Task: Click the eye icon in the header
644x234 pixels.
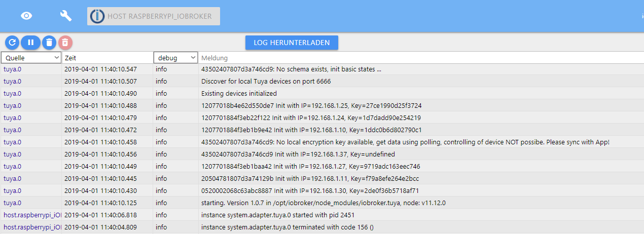Action: [26, 16]
